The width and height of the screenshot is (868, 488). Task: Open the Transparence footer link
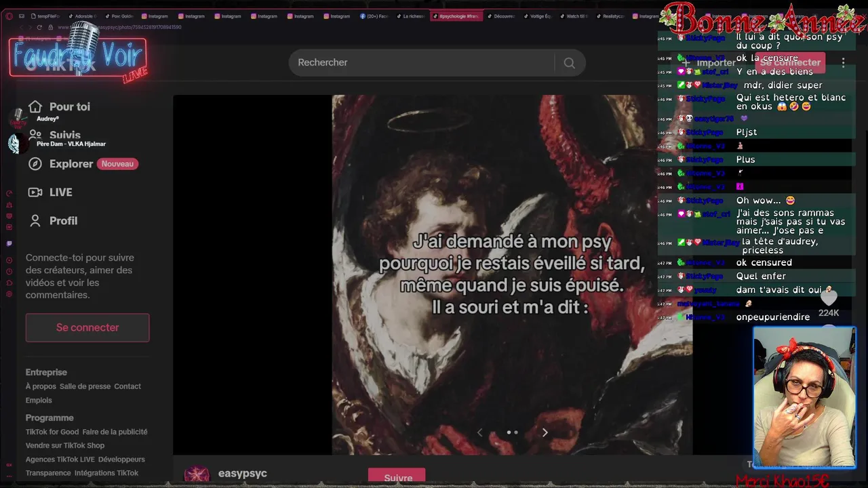(x=48, y=473)
